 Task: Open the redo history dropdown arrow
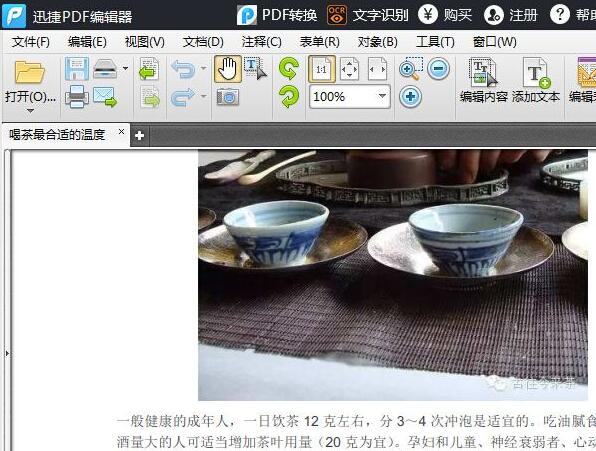coord(204,97)
